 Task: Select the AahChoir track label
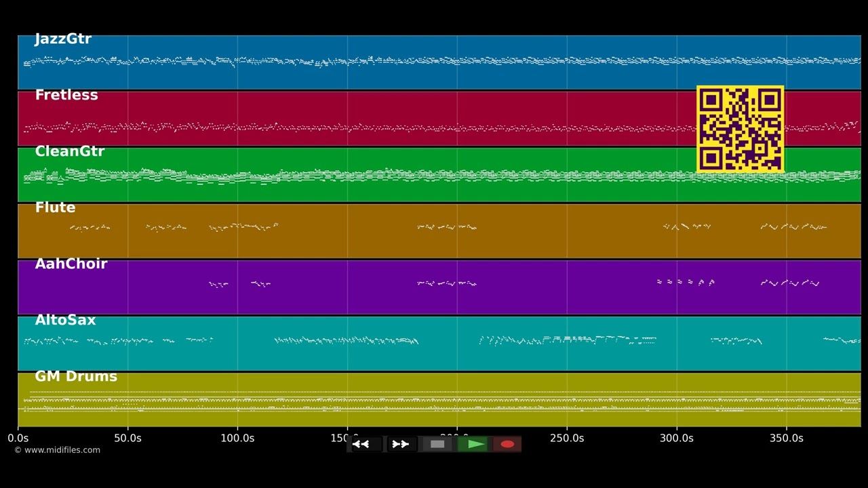click(71, 264)
